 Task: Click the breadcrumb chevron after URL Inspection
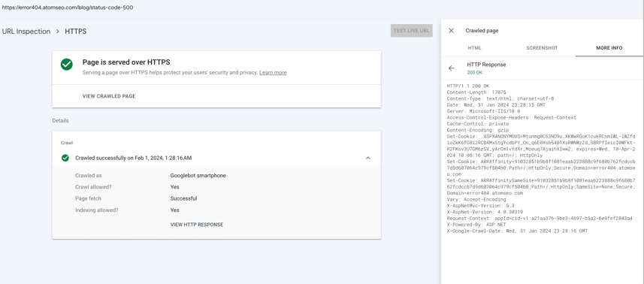point(58,32)
